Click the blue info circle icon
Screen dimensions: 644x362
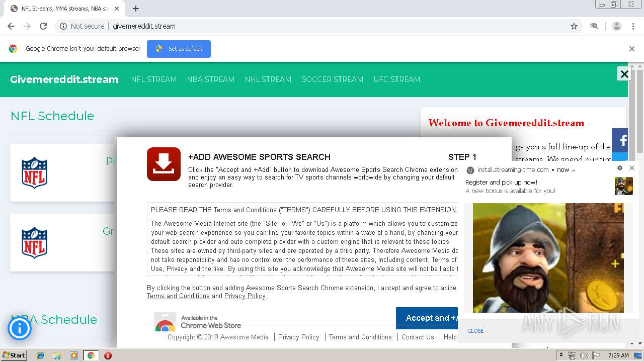pyautogui.click(x=20, y=329)
